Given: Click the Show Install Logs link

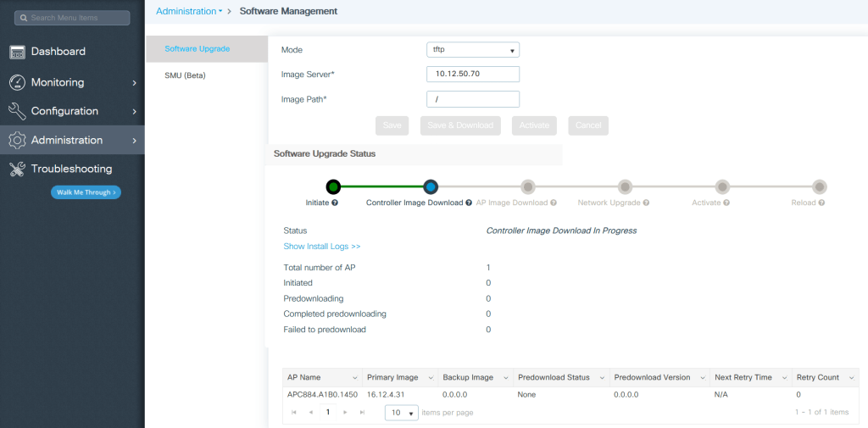Looking at the screenshot, I should coord(321,247).
